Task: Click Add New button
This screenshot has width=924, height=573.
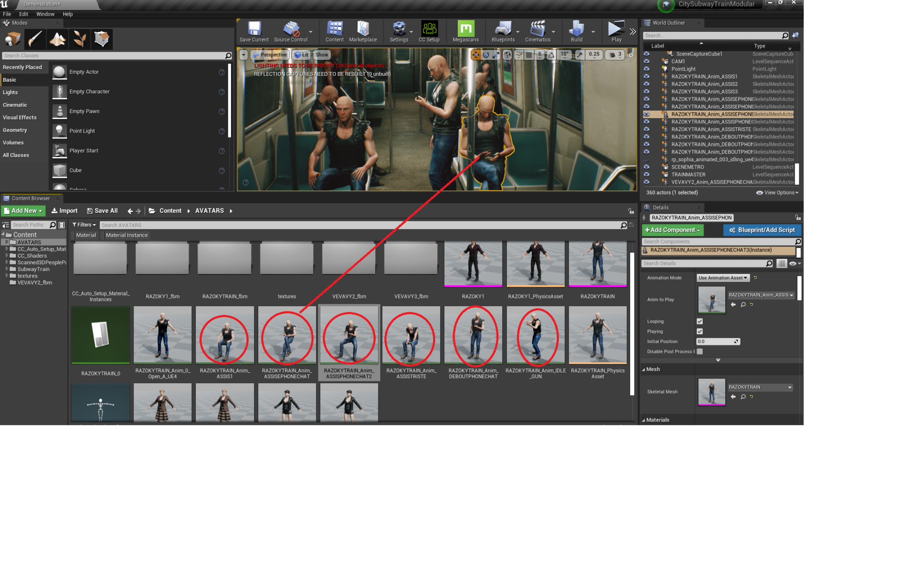Action: coord(24,211)
